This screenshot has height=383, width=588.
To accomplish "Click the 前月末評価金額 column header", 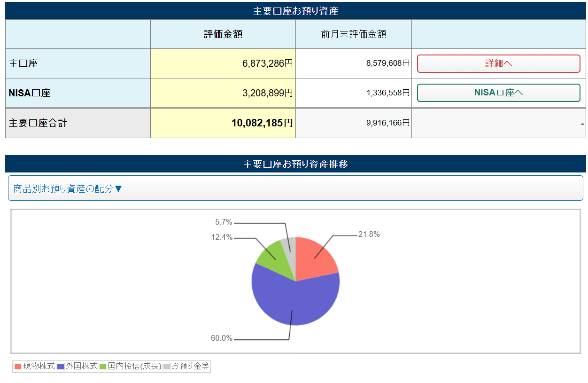I will [353, 34].
